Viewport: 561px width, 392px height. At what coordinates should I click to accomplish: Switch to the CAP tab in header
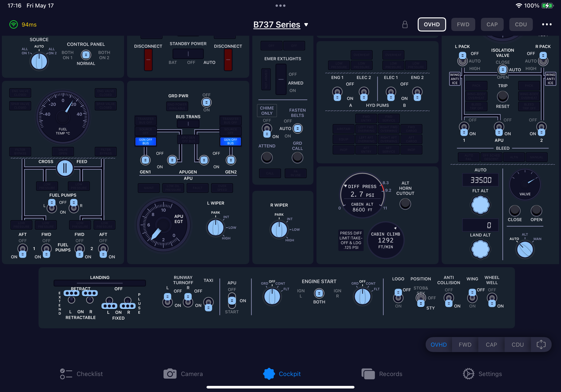(492, 24)
